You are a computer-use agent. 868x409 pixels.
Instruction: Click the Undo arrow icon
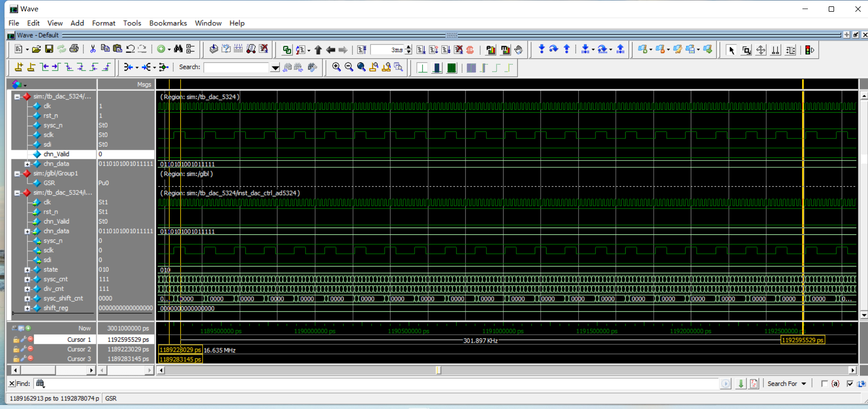coord(130,49)
